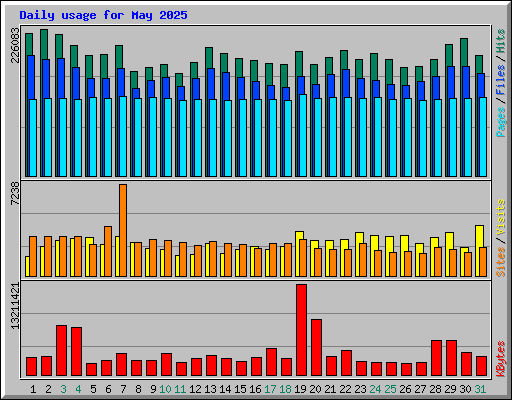The height and width of the screenshot is (400, 512).
Task: Select the cyan Pages bar for day 1
Action: pos(33,138)
